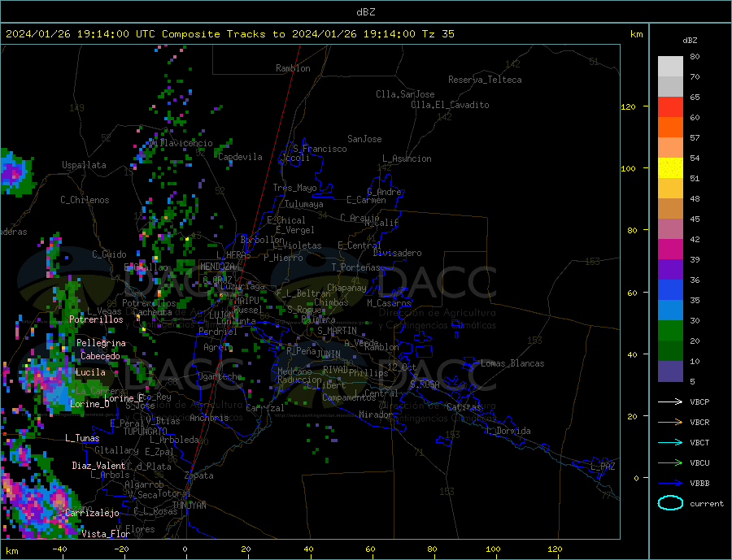732x560 pixels.
Task: Click the 'L_Asuncion' map label
Action: [x=407, y=158]
